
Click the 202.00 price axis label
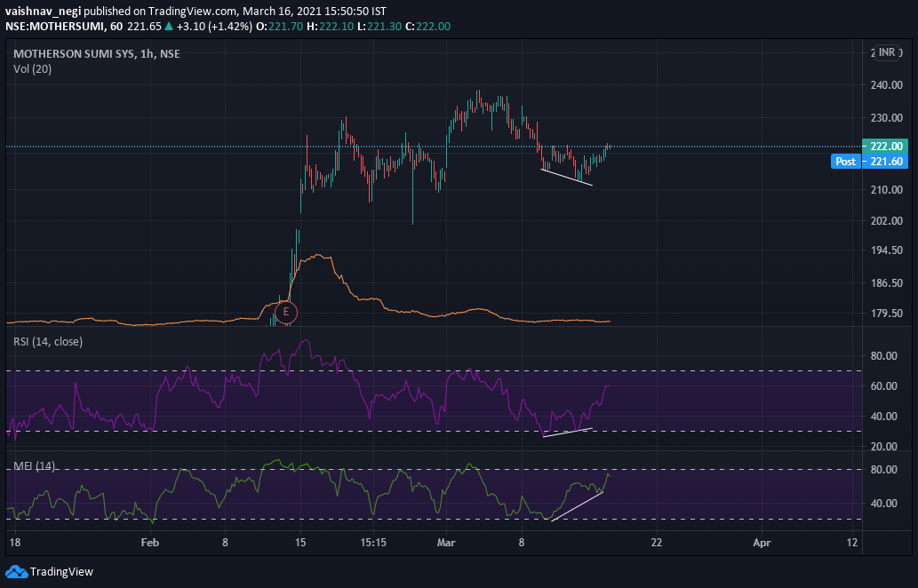(x=886, y=220)
